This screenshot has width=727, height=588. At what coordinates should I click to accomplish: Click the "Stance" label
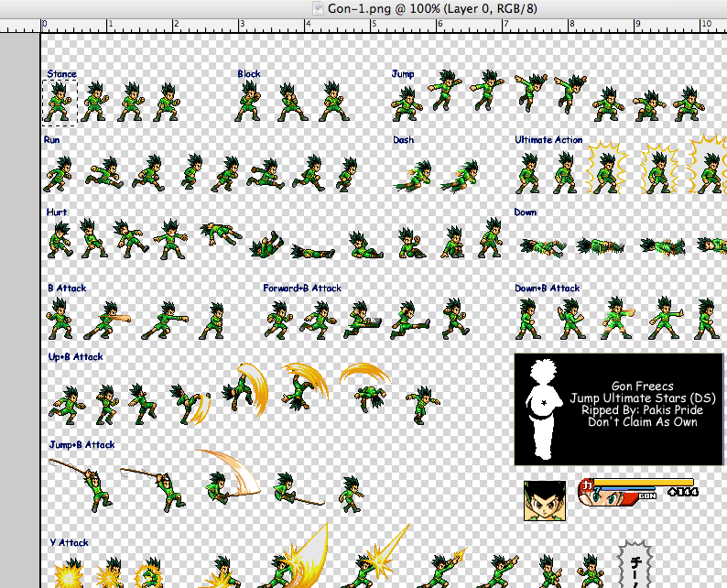pos(61,74)
